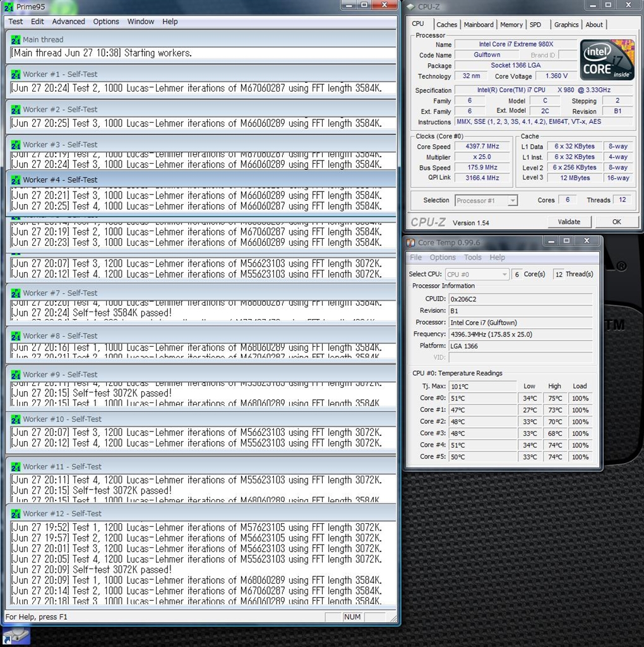Click the Validate button
Image resolution: width=644 pixels, height=647 pixels.
[x=568, y=222]
